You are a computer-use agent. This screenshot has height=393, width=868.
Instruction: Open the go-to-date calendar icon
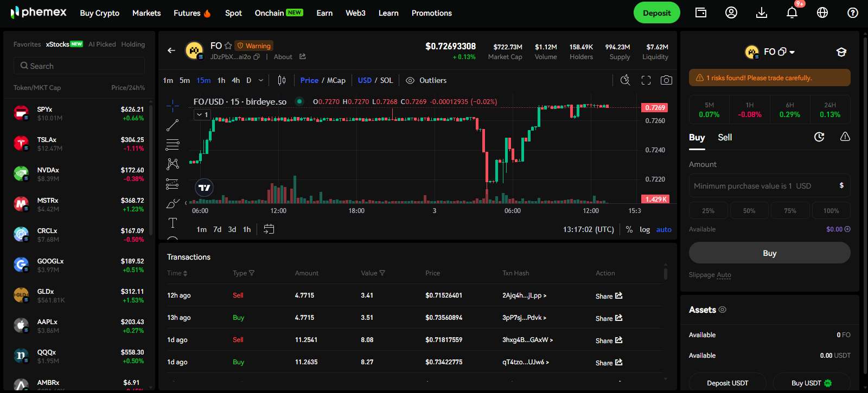tap(269, 229)
